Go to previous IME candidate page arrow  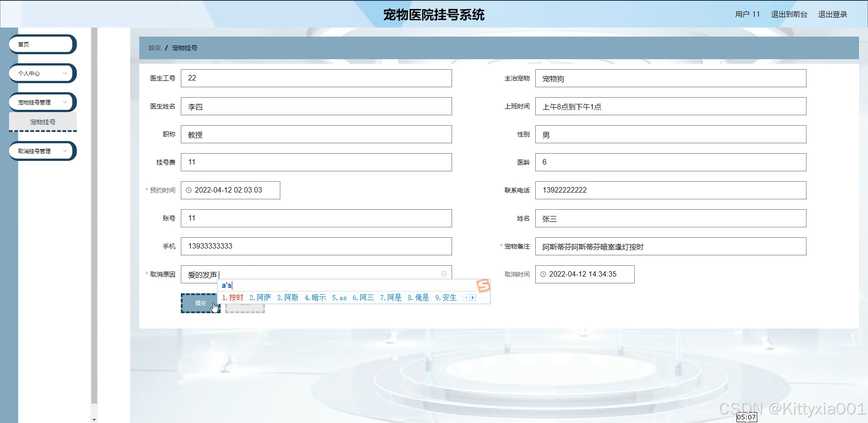coord(466,298)
